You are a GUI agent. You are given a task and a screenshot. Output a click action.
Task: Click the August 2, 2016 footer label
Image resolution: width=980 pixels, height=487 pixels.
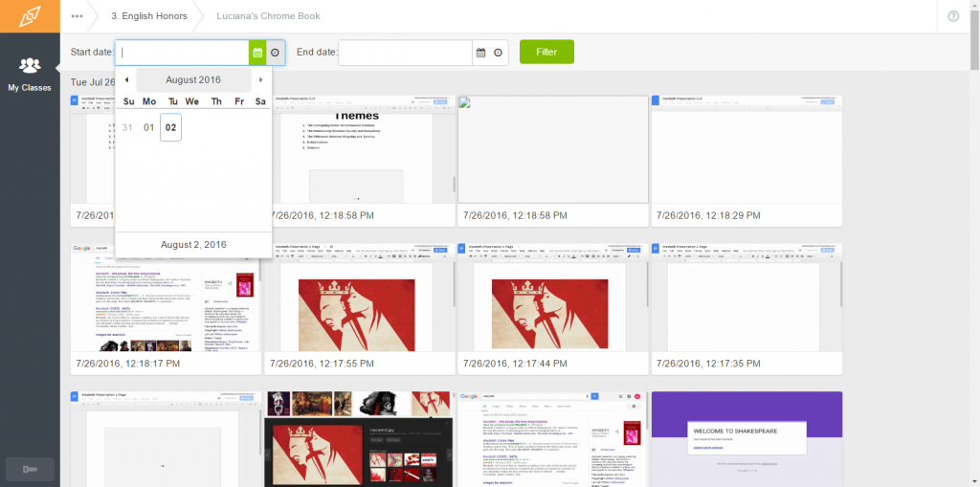click(193, 244)
